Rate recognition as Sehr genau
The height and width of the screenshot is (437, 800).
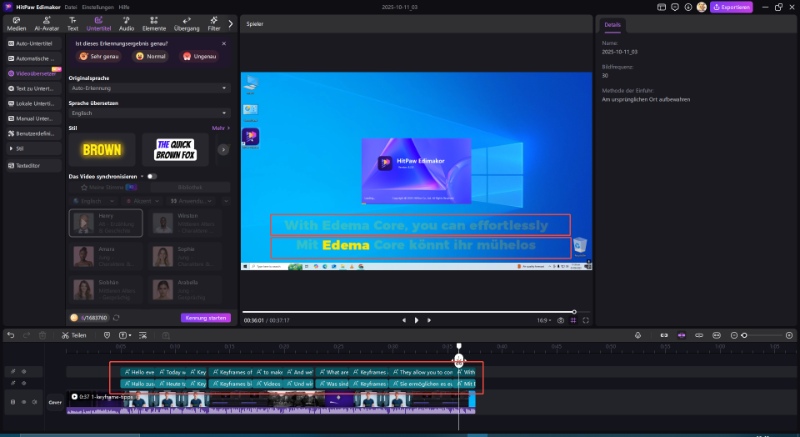pos(99,57)
